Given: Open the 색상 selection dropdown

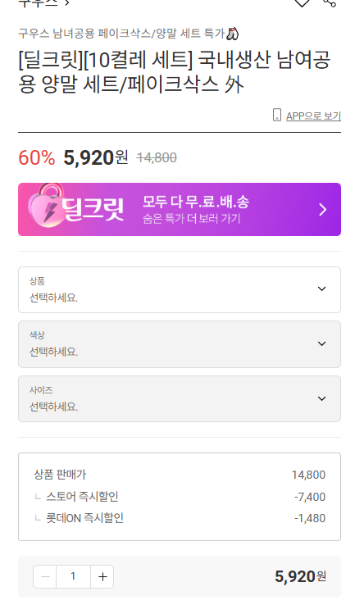Looking at the screenshot, I should tap(180, 344).
